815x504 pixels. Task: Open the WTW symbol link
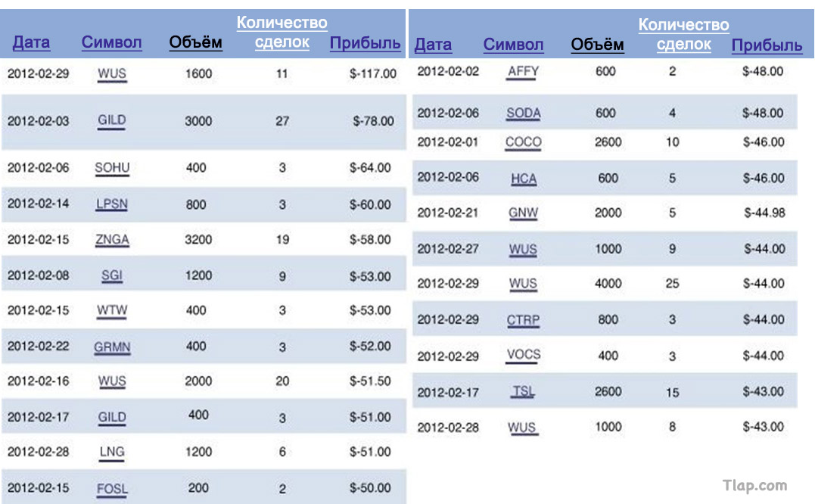tap(112, 310)
